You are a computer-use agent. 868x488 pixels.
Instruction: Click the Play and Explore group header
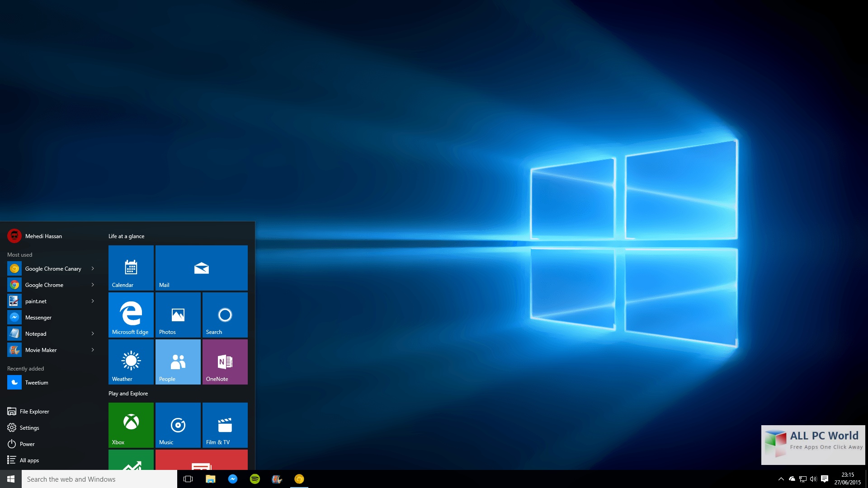(x=128, y=394)
